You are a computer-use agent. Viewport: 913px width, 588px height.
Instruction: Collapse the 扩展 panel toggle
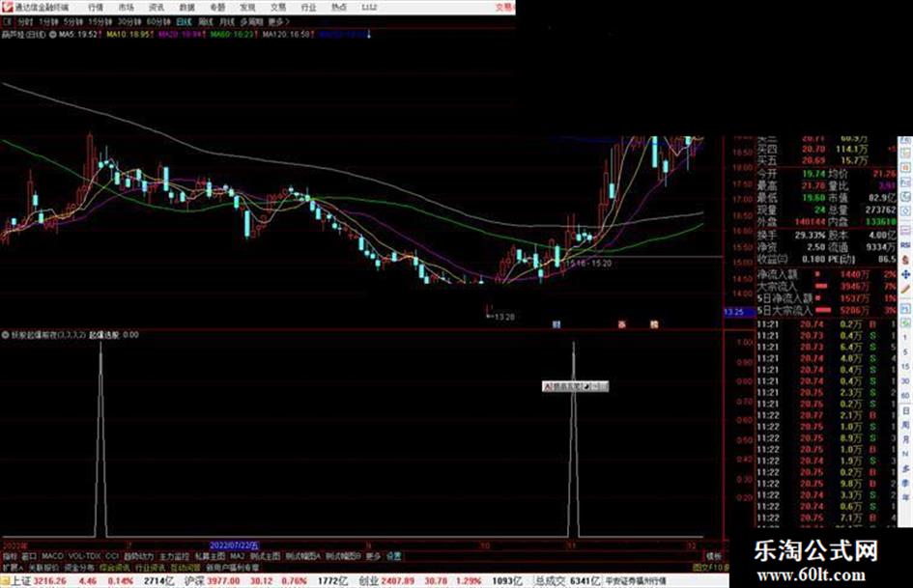tap(13, 568)
